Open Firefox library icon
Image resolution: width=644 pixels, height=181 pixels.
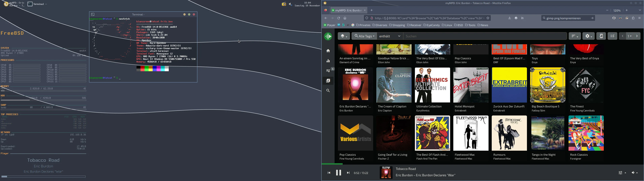(523, 18)
